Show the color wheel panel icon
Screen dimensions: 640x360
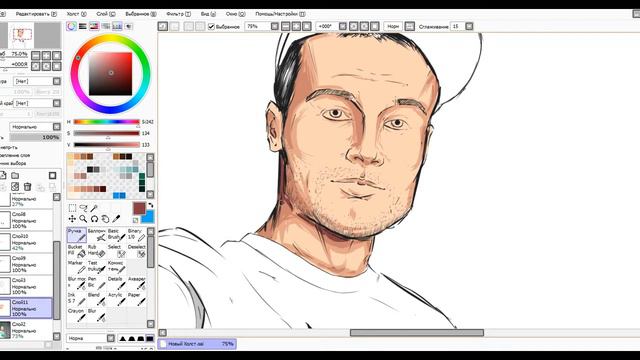71,26
